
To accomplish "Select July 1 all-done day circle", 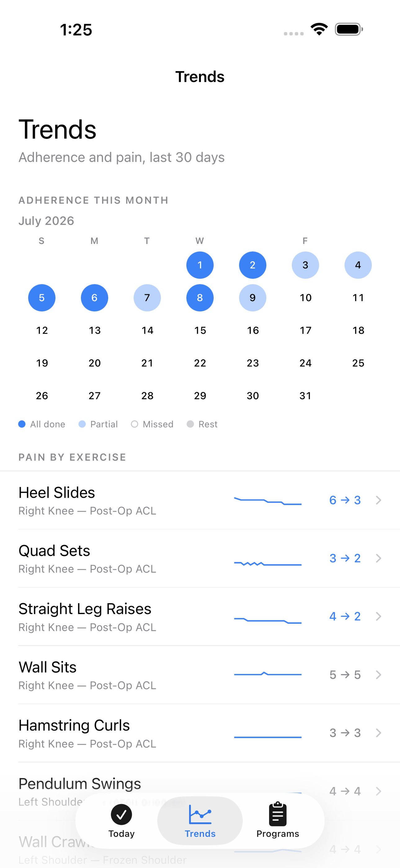I will (x=200, y=265).
